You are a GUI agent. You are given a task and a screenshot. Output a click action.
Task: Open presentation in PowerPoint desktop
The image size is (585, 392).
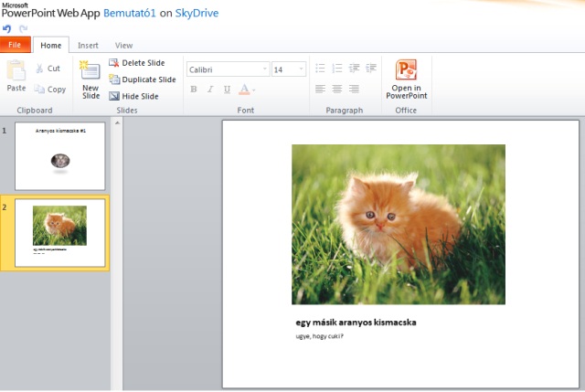coord(406,79)
